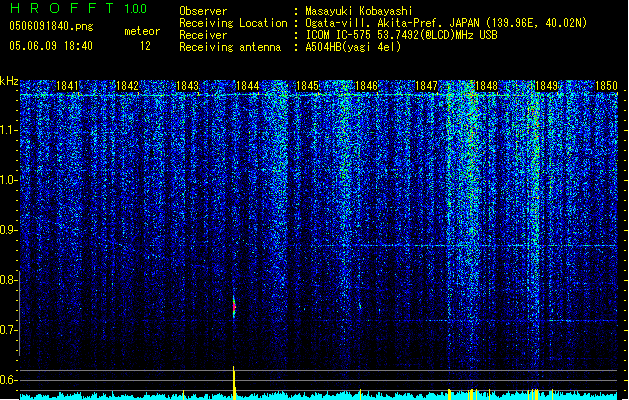
Task: Click the 1842 time marker
Action: [x=127, y=86]
